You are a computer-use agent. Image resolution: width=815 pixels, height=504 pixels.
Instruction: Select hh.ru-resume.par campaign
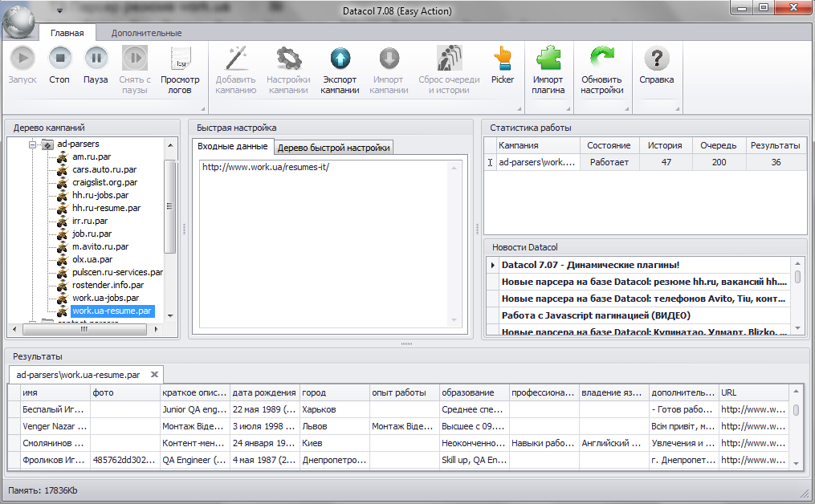107,208
